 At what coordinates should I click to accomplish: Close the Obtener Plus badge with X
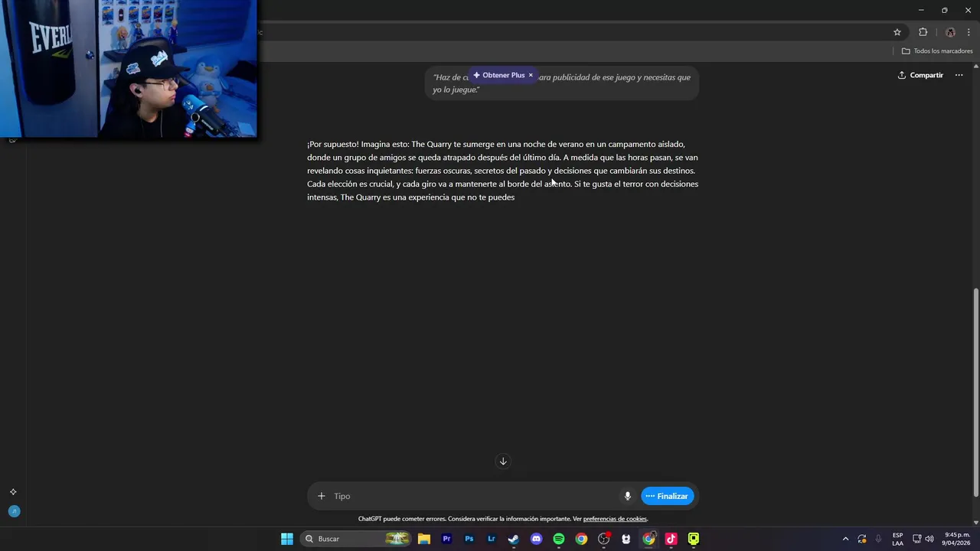pos(531,75)
